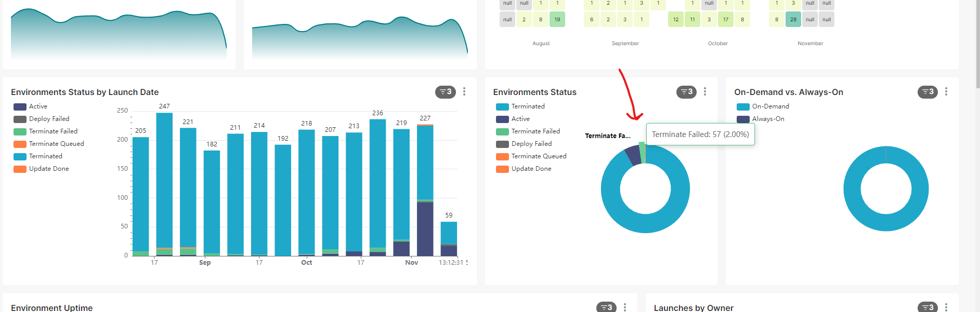Click filter badge on On-Demand vs. Always-On panel
The width and height of the screenshot is (980, 312).
[927, 92]
